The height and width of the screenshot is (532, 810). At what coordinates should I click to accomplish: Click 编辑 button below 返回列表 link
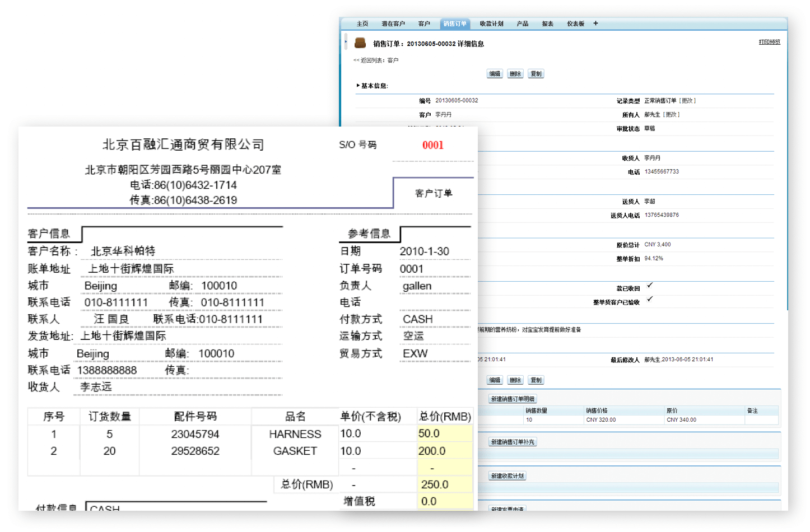coord(495,74)
